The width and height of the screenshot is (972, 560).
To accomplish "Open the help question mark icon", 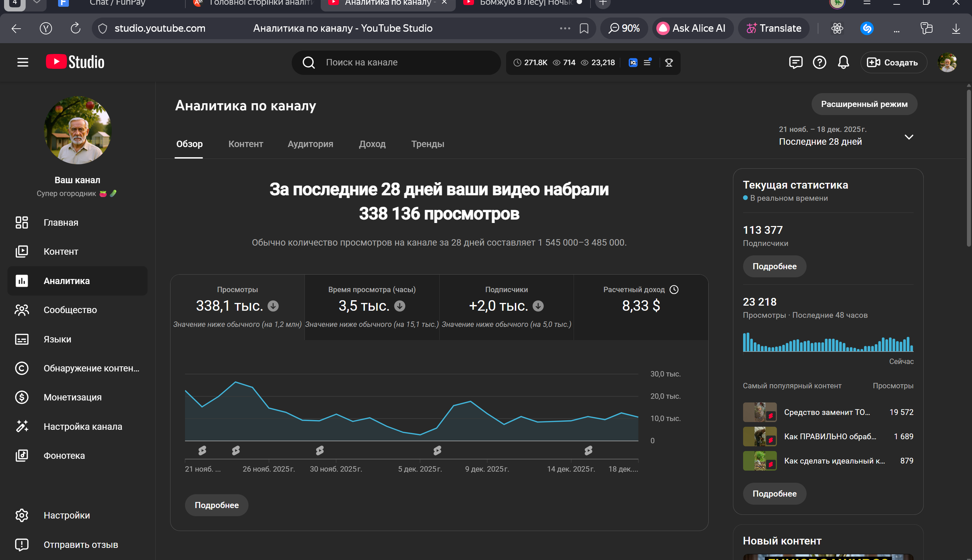I will pos(819,62).
